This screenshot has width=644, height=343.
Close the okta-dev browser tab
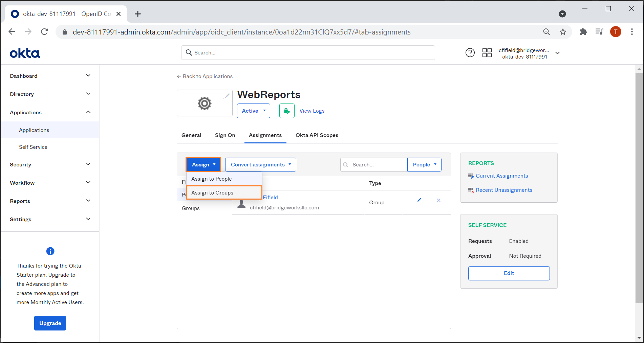tap(119, 14)
